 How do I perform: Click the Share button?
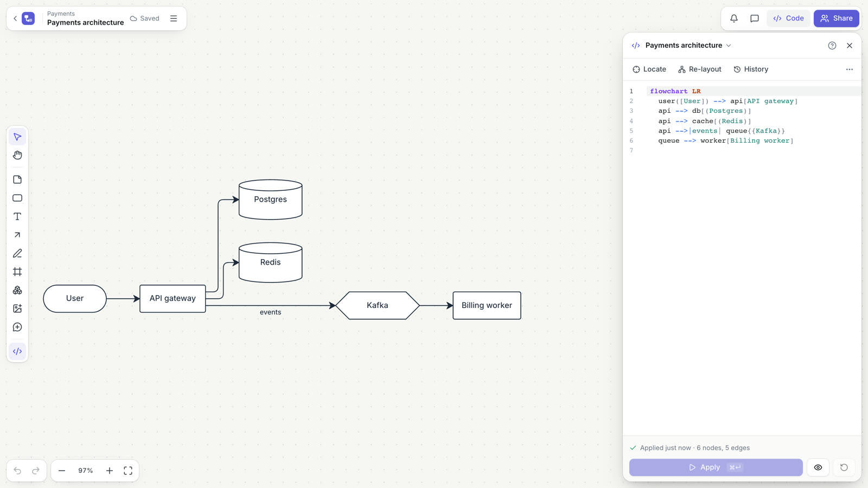[837, 18]
